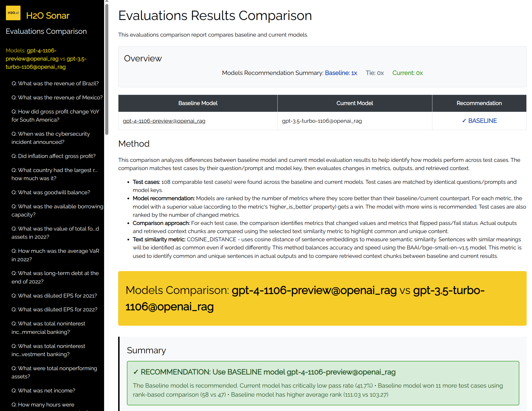The image size is (532, 411).
Task: Open 'Did inflation affect gross profit?' item
Action: [53, 156]
